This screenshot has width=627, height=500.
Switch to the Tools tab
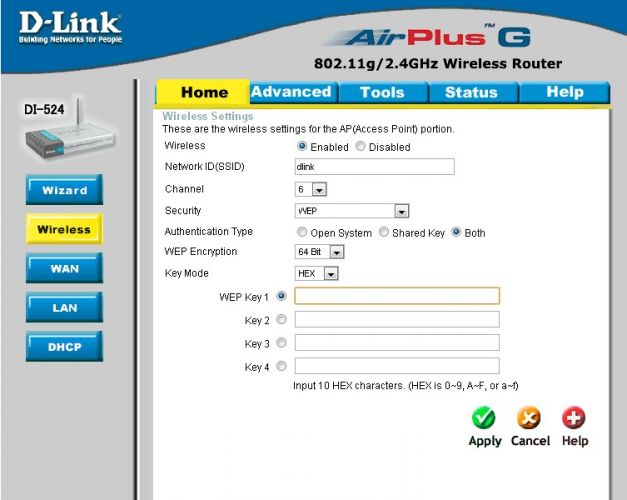click(382, 92)
